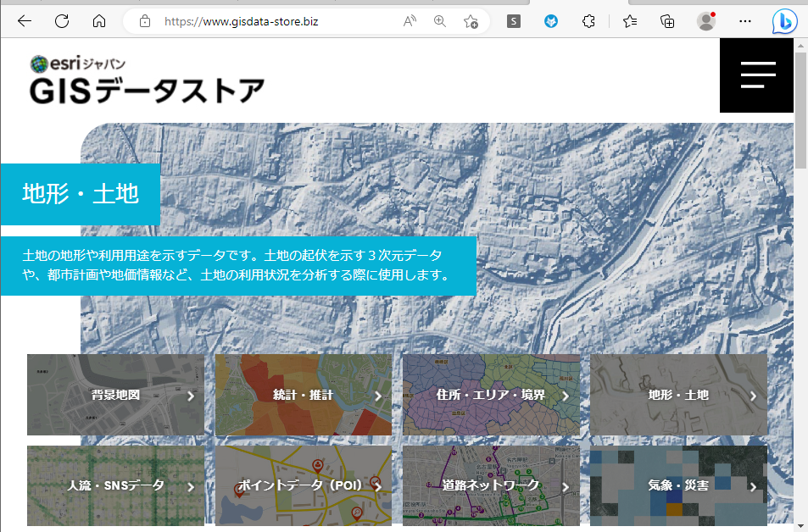Open the 住所・エリア・境界 category

pyautogui.click(x=491, y=395)
